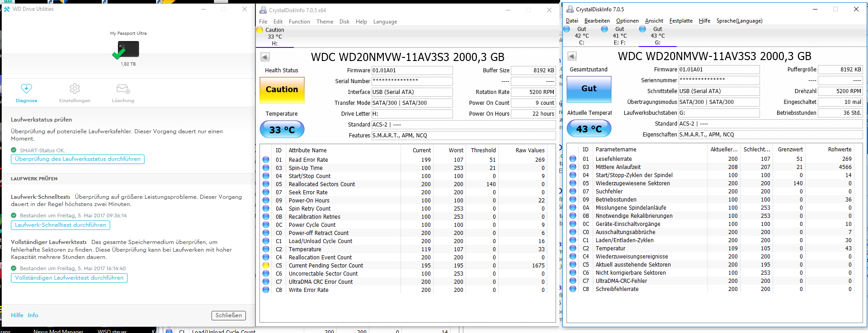Click the yellow Caution status orb for drive H:

click(x=259, y=30)
